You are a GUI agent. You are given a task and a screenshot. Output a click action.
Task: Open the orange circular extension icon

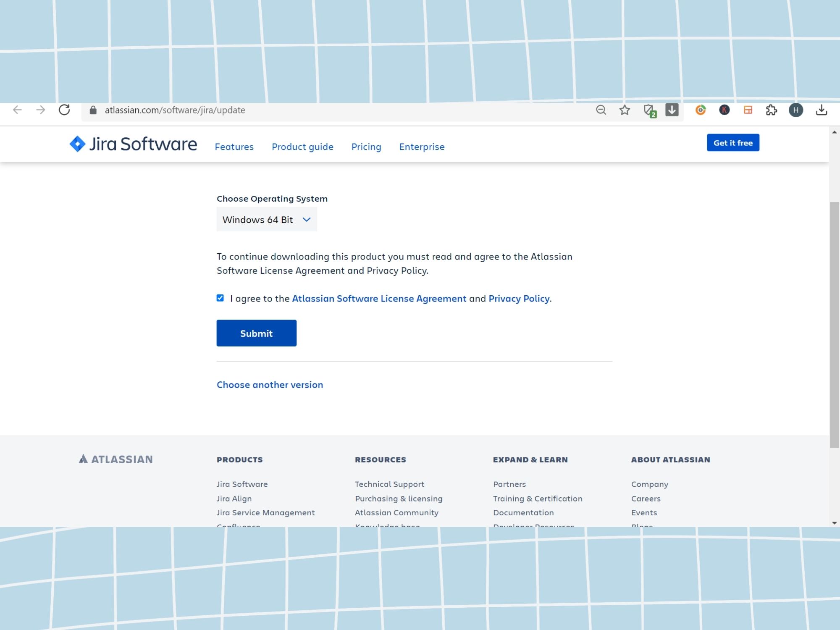tap(701, 110)
